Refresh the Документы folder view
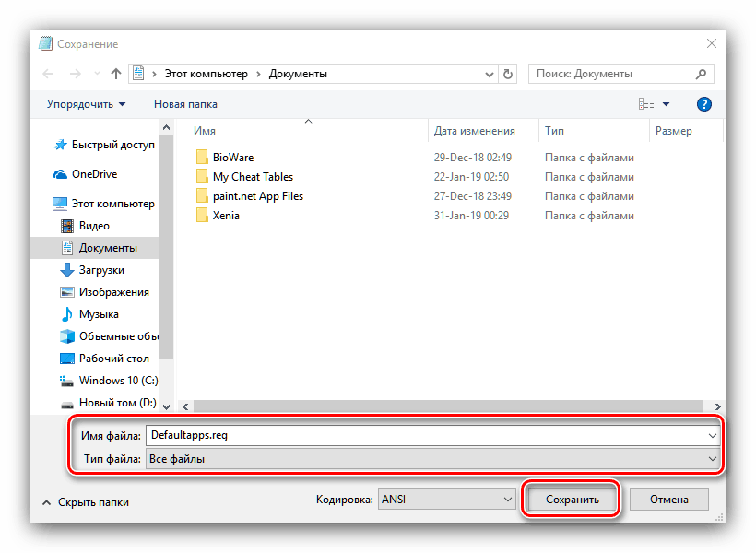756x553 pixels. tap(508, 74)
